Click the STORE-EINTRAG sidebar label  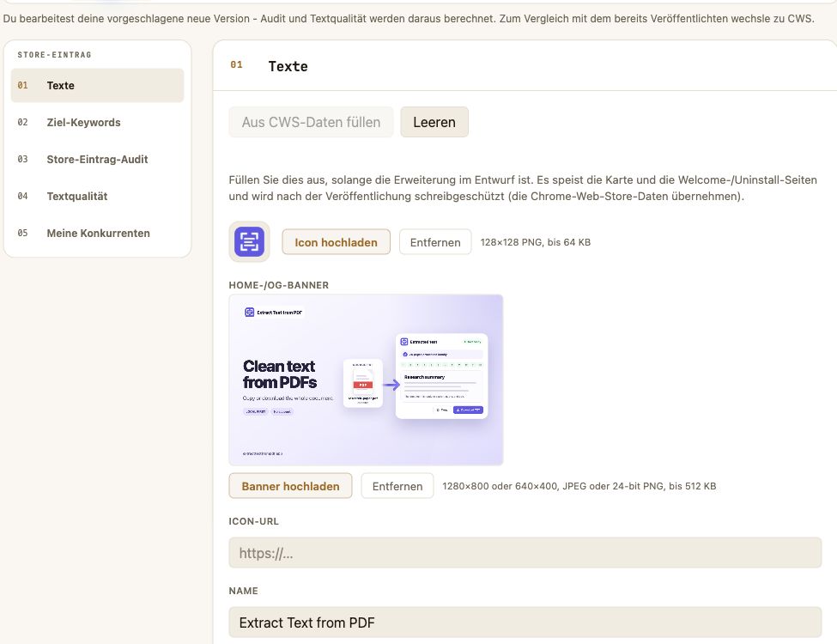pyautogui.click(x=54, y=54)
